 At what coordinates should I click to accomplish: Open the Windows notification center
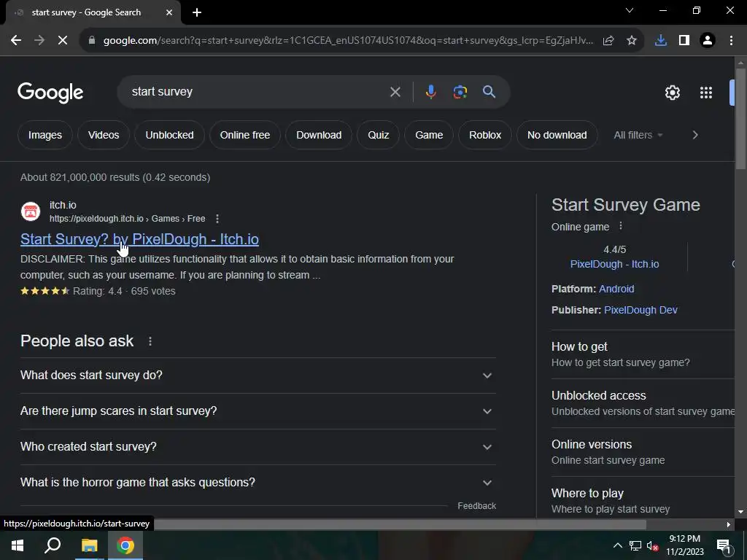pos(724,545)
